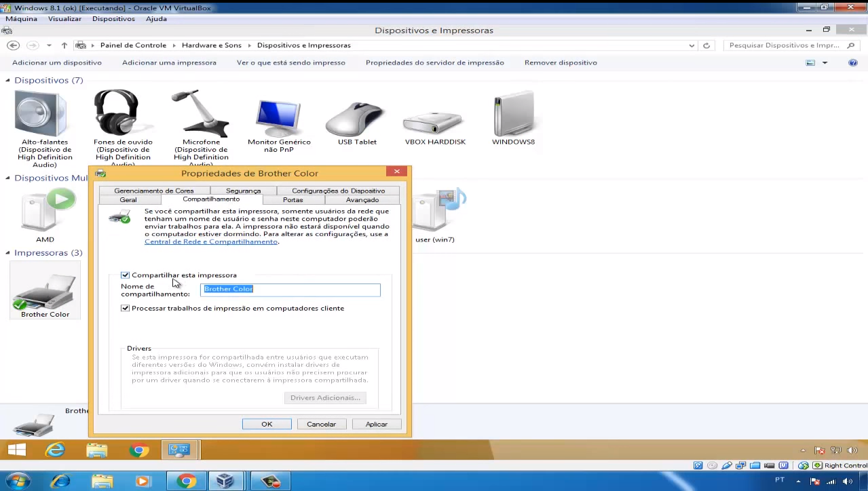Switch to the Portas tab

[x=293, y=200]
